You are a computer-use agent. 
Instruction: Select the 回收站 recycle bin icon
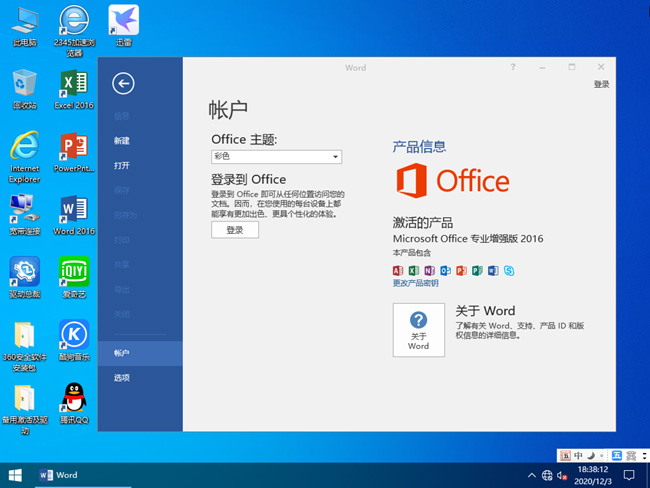point(24,89)
